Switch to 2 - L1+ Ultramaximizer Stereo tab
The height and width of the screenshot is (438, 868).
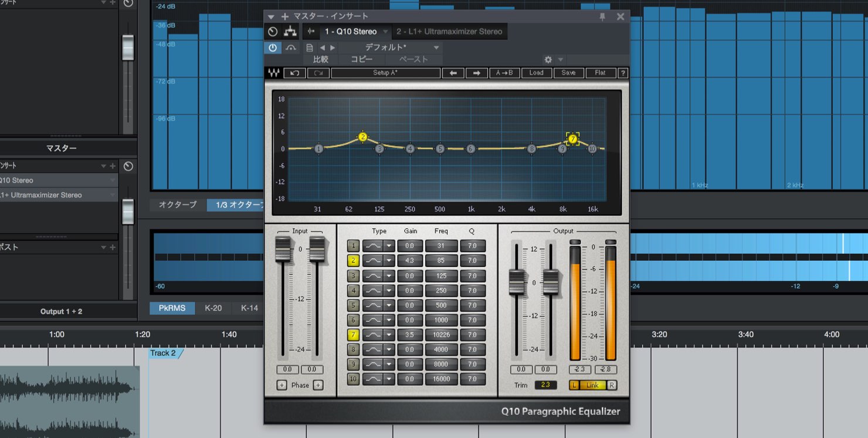click(449, 32)
